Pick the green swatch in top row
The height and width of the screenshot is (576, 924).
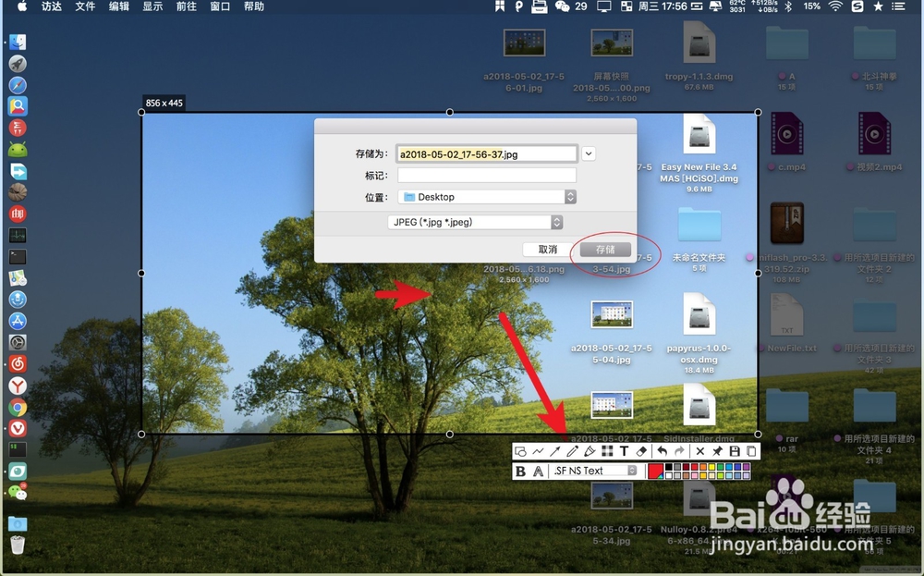(x=720, y=467)
